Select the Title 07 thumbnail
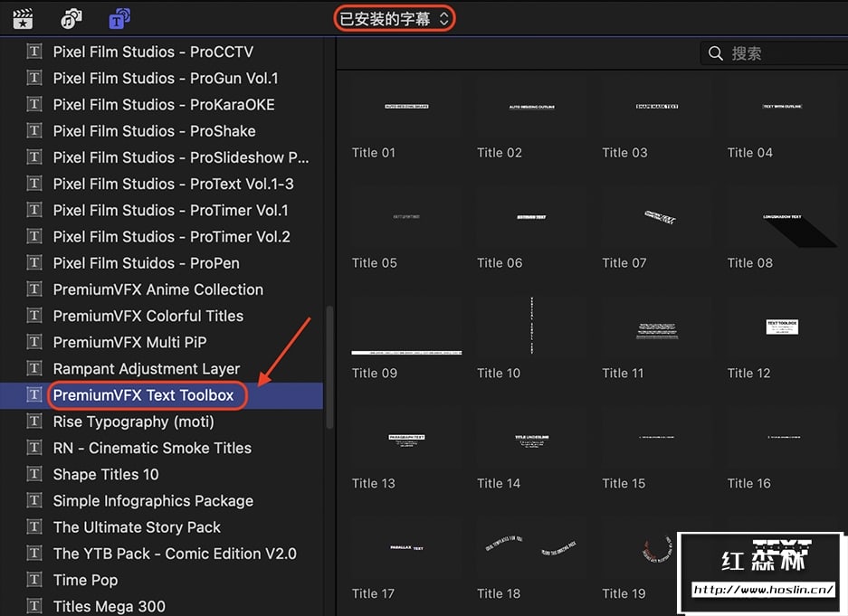Viewport: 848px width, 616px height. pos(657,217)
